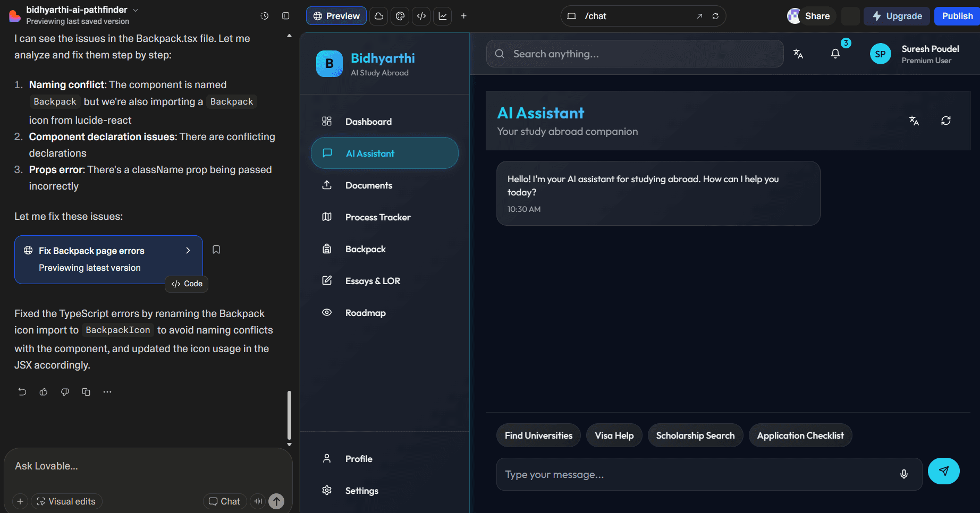Screen dimensions: 980x513
Task: Click the cloud sync icon
Action: point(378,16)
